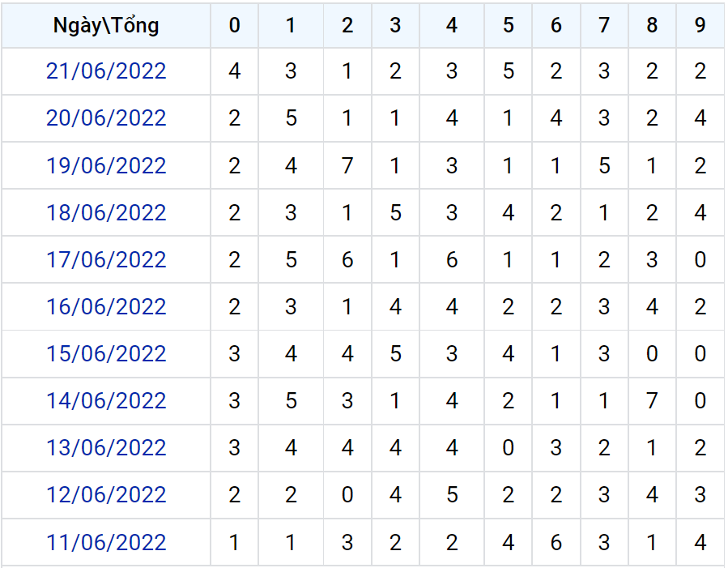The height and width of the screenshot is (568, 728).
Task: Open the 19/06/2022 date link
Action: pyautogui.click(x=106, y=166)
